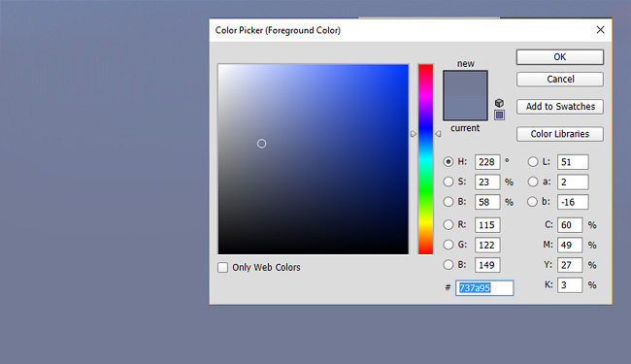Screen dimensions: 631x364
Task: Click the Lab b field showing -16
Action: (x=573, y=202)
